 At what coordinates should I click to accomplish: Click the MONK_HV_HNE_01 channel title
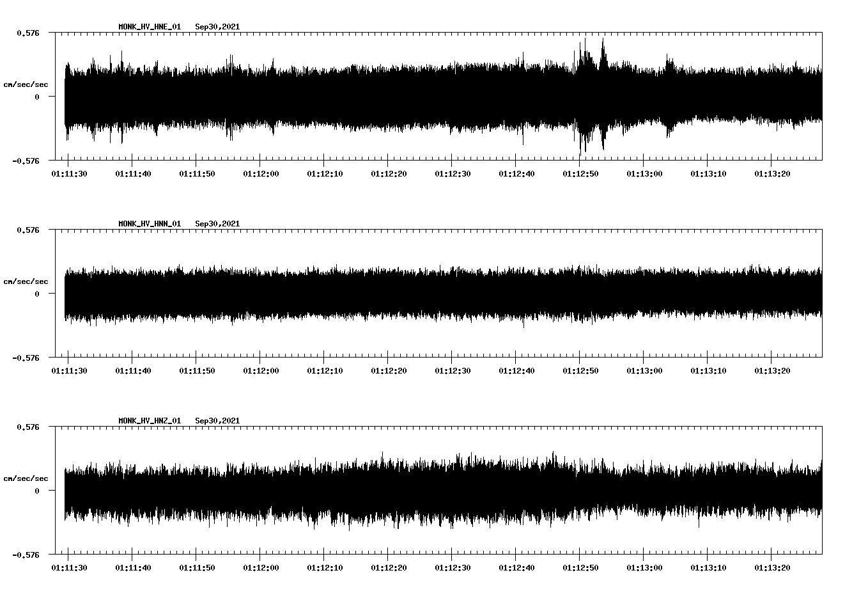[150, 27]
